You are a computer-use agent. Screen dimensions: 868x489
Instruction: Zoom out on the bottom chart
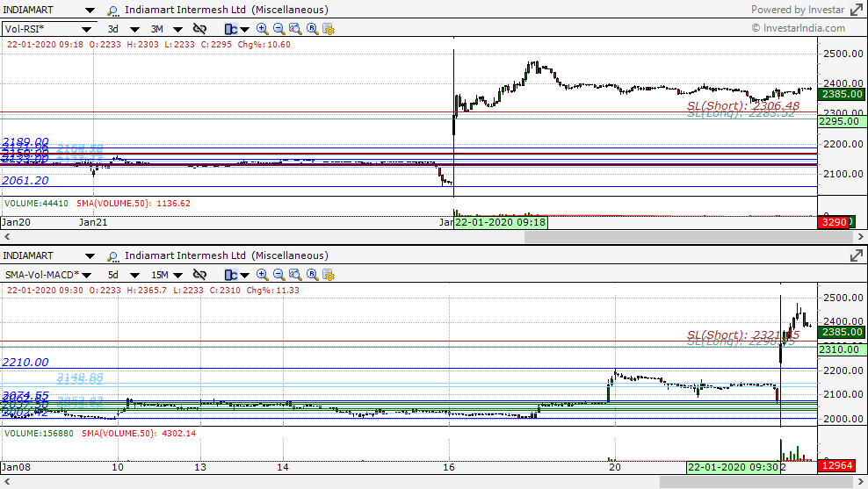point(279,275)
